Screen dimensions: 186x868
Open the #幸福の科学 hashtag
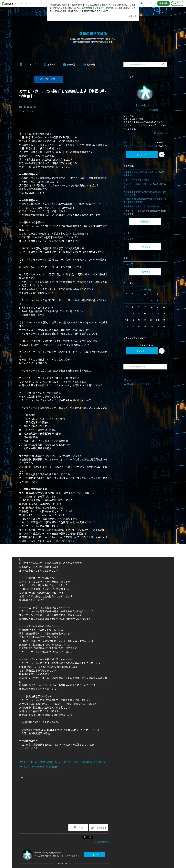coord(88,762)
